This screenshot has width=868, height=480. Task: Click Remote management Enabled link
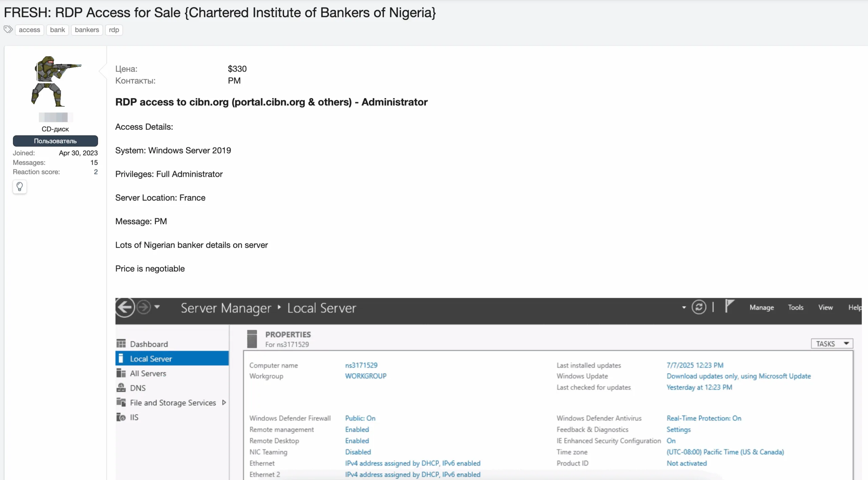(357, 430)
